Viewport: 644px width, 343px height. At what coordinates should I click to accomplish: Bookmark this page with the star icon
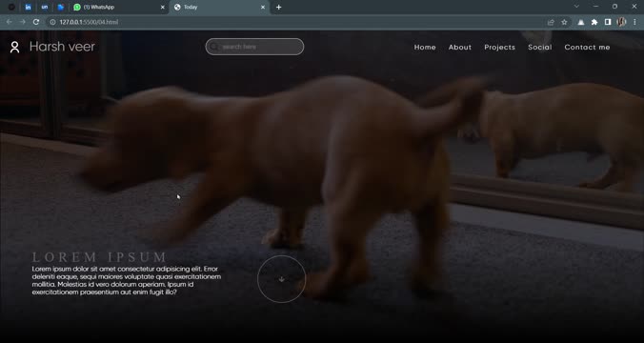click(x=564, y=22)
